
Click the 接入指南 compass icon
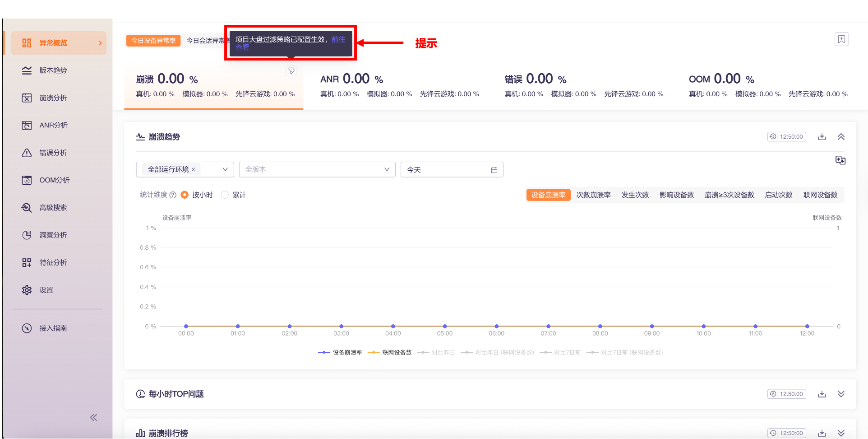coord(27,328)
